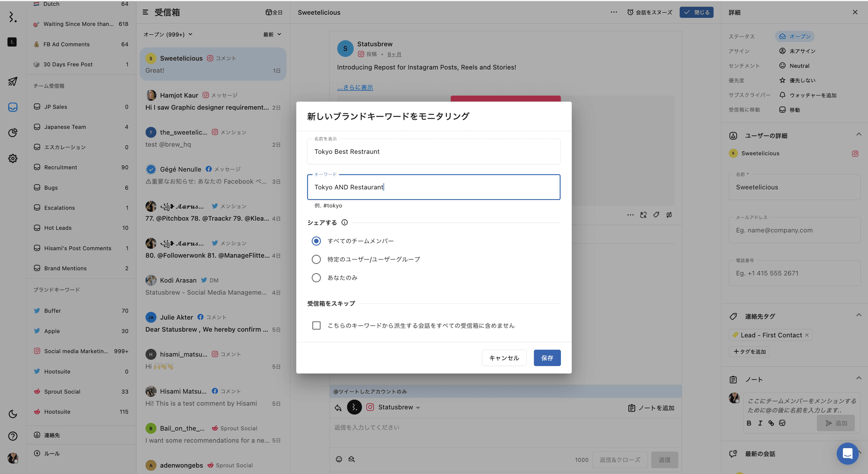Click the キャンセル button
The height and width of the screenshot is (474, 868).
pos(504,358)
